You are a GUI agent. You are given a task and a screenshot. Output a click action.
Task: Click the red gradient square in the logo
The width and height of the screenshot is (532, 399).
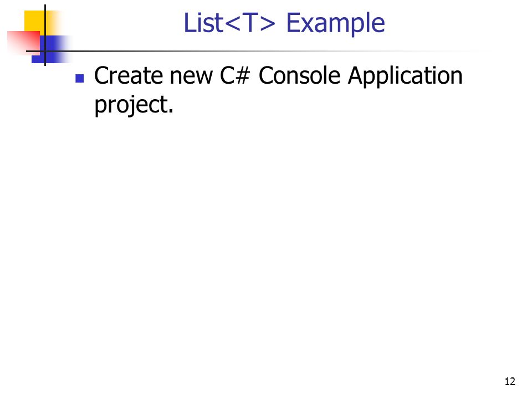[x=24, y=43]
